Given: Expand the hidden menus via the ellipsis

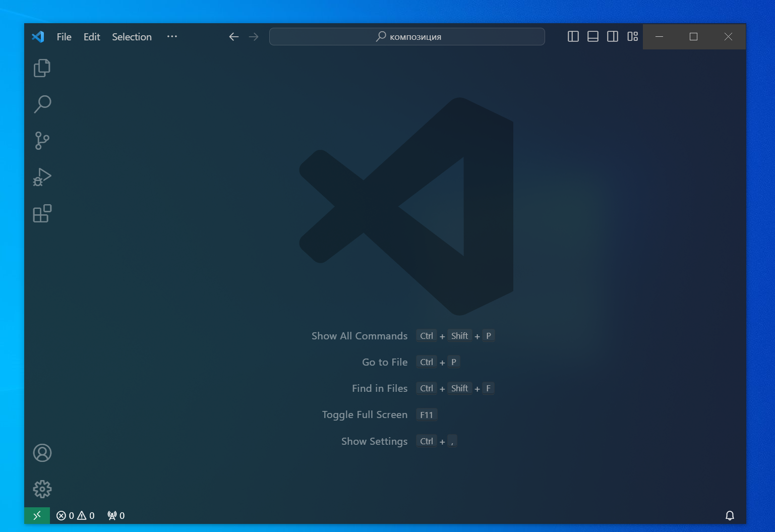Looking at the screenshot, I should (172, 37).
